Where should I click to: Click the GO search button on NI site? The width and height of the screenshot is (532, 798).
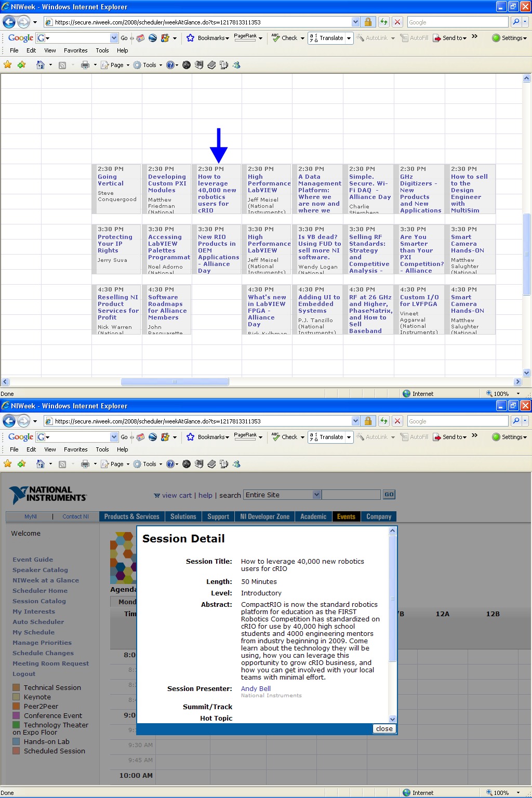389,495
